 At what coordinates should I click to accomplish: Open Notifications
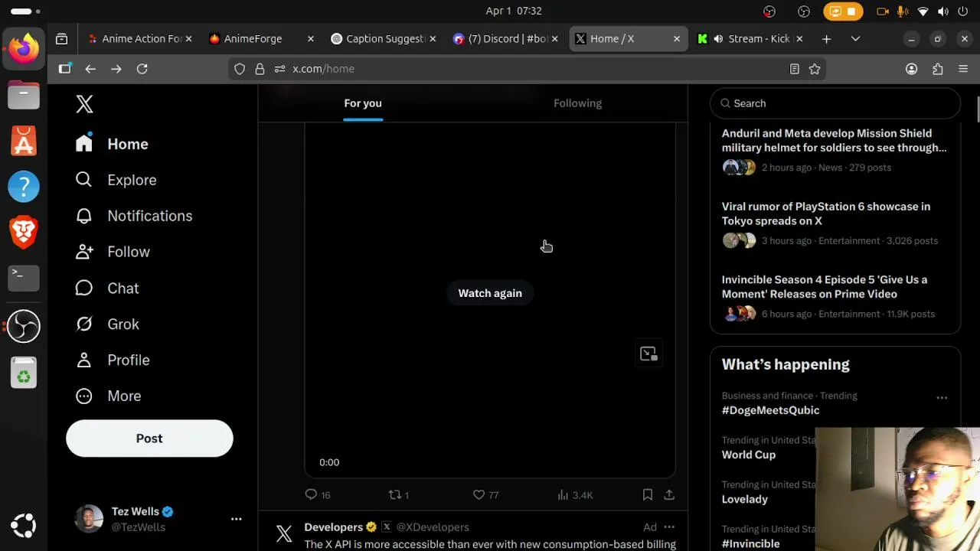(134, 216)
